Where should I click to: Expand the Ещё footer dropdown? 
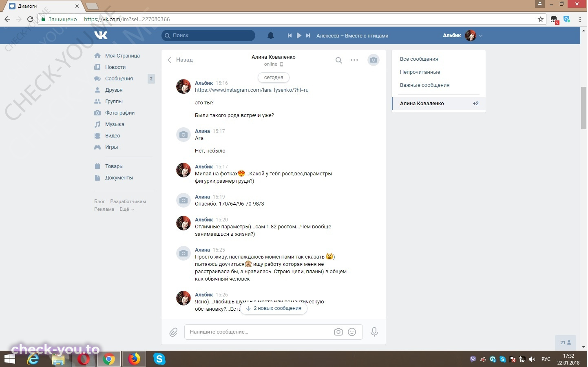coord(126,209)
